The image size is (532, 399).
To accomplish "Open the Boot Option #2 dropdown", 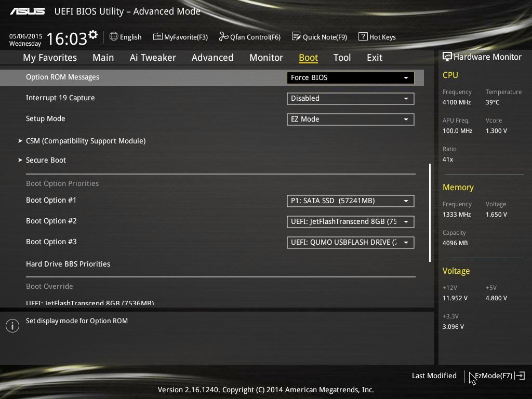I will pyautogui.click(x=350, y=222).
